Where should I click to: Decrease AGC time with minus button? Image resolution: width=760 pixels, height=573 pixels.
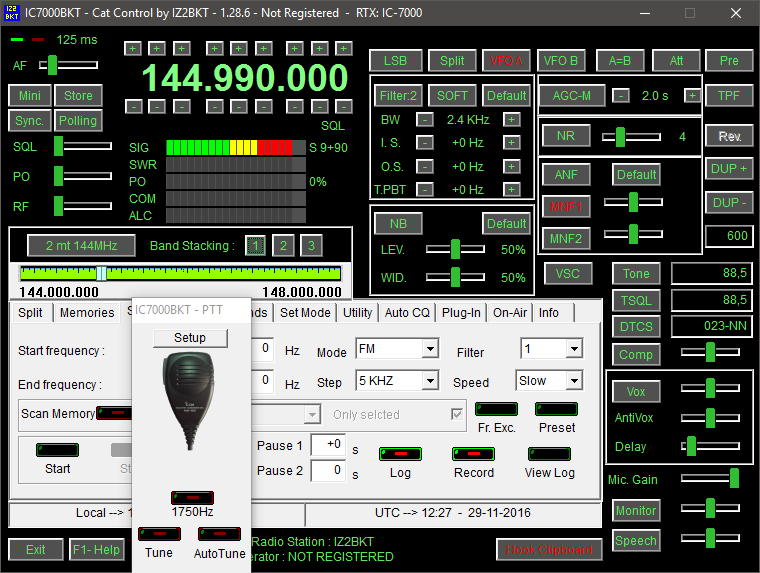coord(621,96)
